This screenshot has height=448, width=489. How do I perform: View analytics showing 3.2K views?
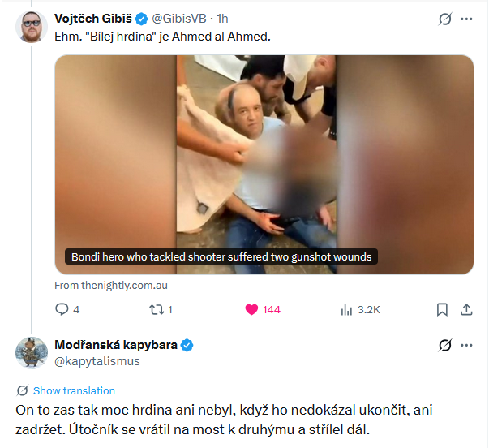[x=360, y=309]
